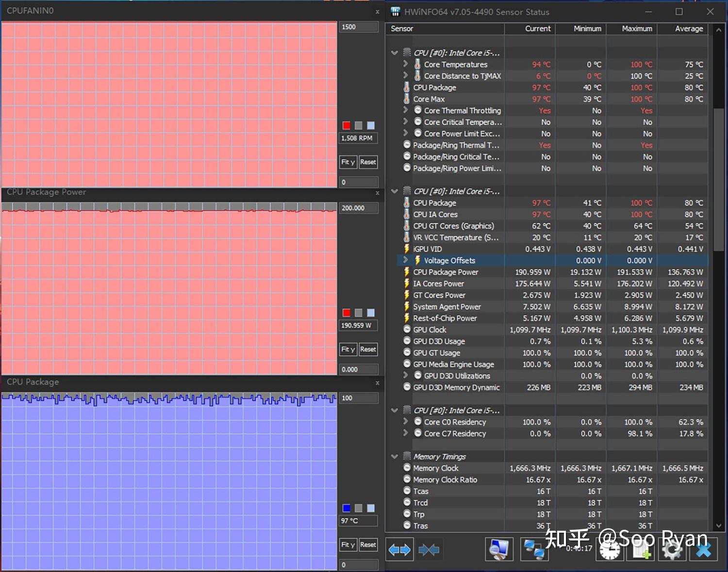
Task: Click the Average column header
Action: [x=682, y=29]
